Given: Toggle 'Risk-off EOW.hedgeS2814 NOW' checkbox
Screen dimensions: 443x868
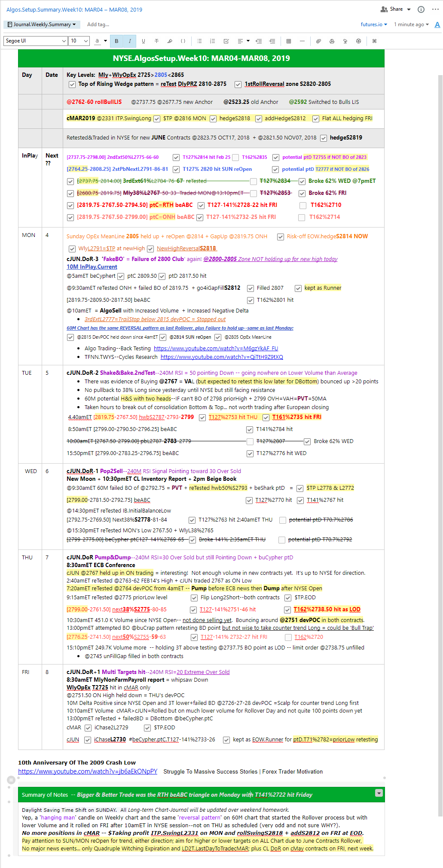Looking at the screenshot, I should pyautogui.click(x=281, y=237).
